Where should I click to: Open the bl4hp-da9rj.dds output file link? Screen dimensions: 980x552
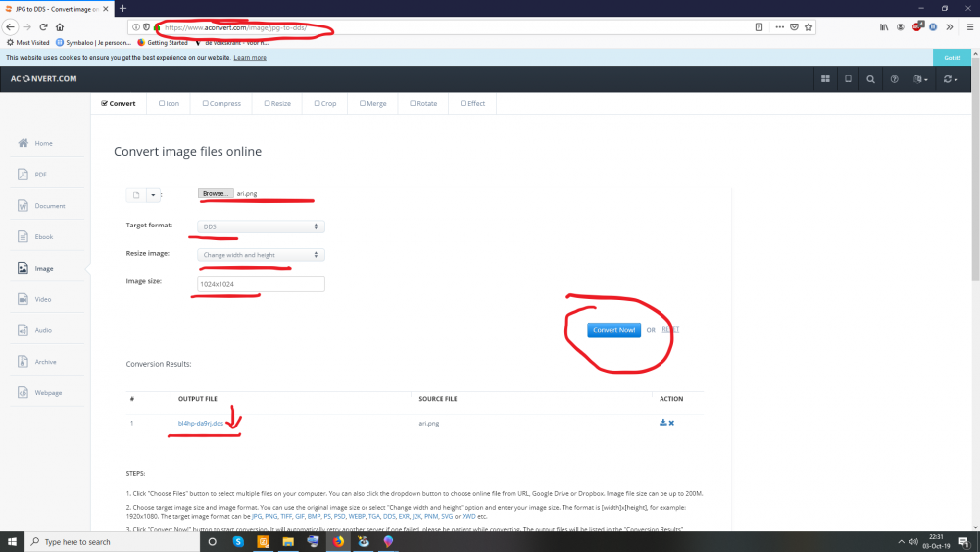pyautogui.click(x=201, y=423)
